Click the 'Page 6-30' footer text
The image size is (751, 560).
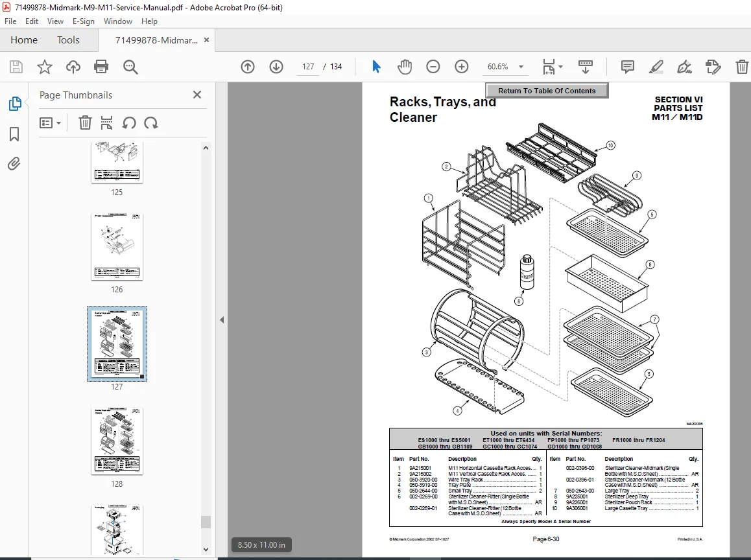click(545, 539)
